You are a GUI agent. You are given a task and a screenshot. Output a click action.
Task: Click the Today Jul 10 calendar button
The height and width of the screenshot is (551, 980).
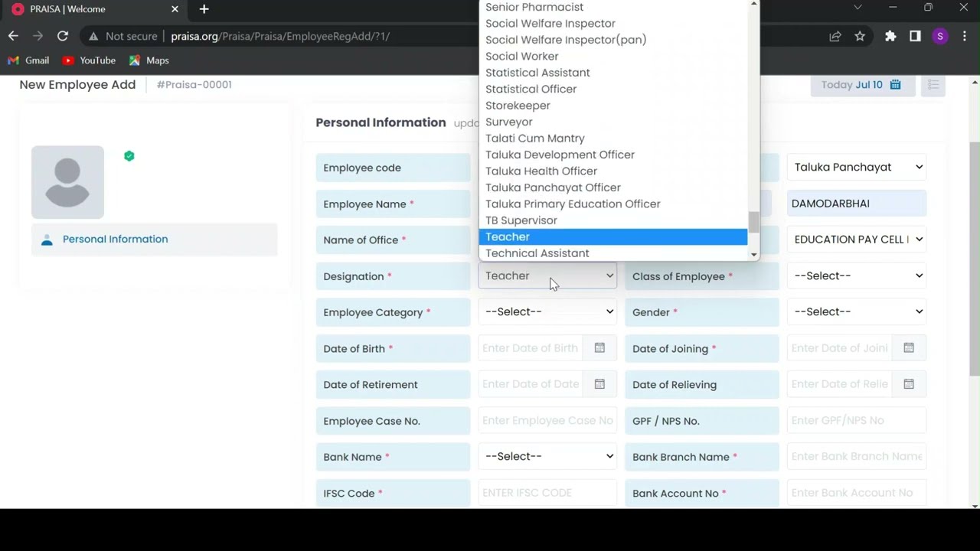tap(862, 84)
